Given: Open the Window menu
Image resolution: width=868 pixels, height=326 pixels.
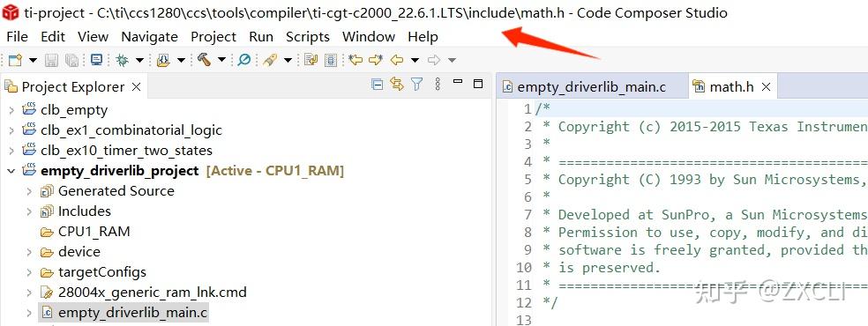Looking at the screenshot, I should (x=369, y=36).
